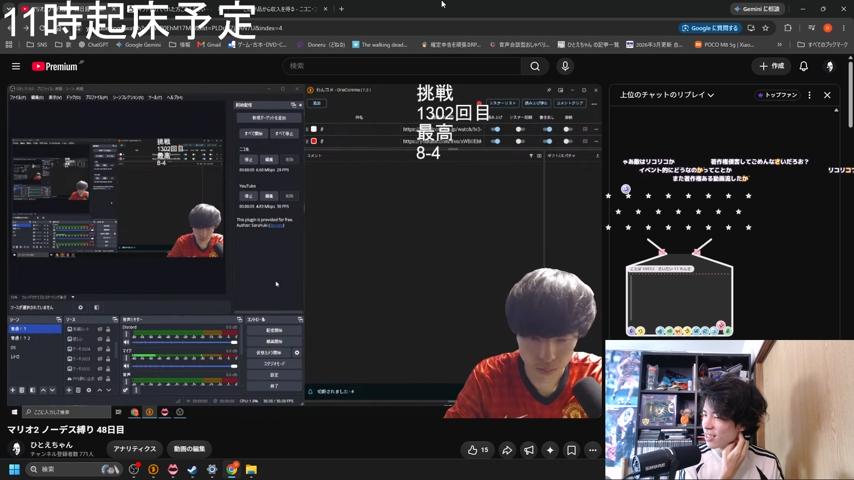This screenshot has width=854, height=480.
Task: Click the sparkle icon below the video
Action: (x=550, y=450)
